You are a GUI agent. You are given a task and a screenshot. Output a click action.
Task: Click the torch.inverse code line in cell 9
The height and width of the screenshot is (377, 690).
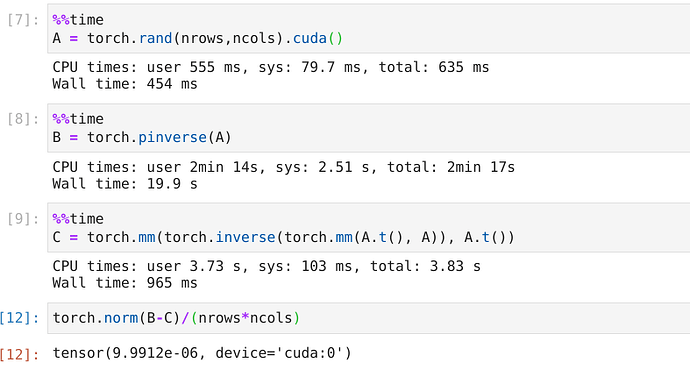click(x=283, y=238)
